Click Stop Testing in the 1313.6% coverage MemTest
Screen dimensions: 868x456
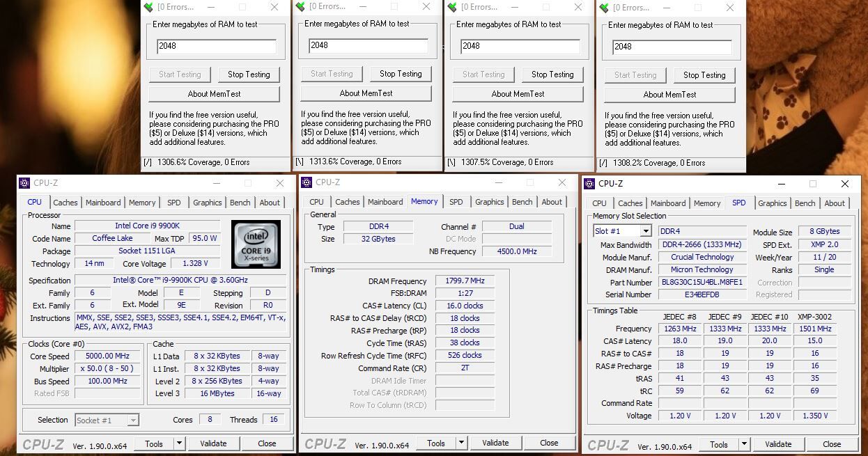[401, 74]
